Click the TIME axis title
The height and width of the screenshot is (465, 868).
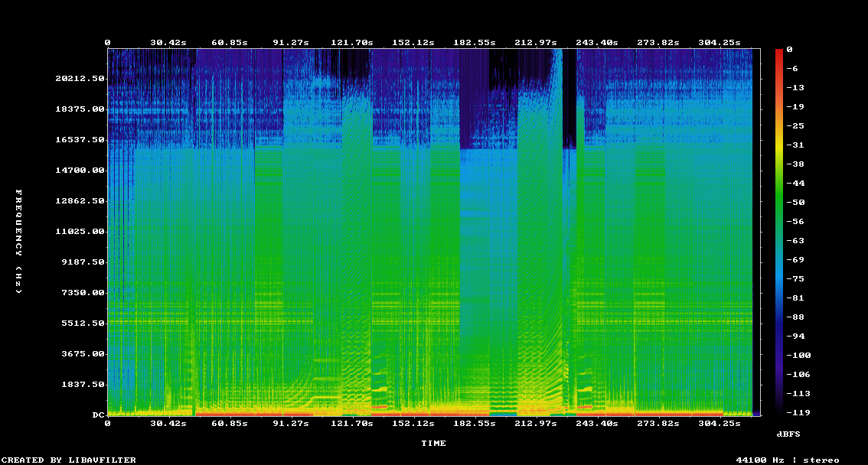point(433,443)
